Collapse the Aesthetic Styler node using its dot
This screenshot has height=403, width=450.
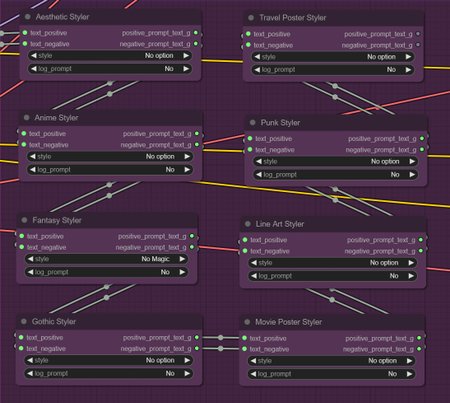pos(28,17)
